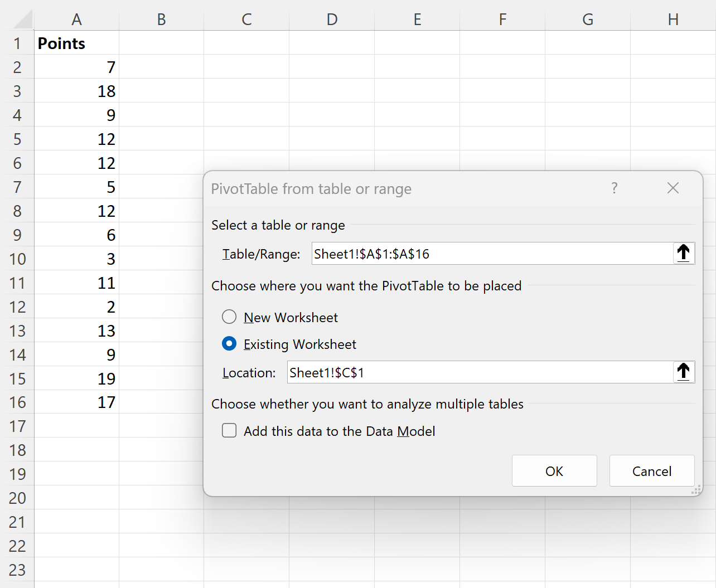Select the New Worksheet radio option
This screenshot has width=716, height=588.
(x=229, y=317)
